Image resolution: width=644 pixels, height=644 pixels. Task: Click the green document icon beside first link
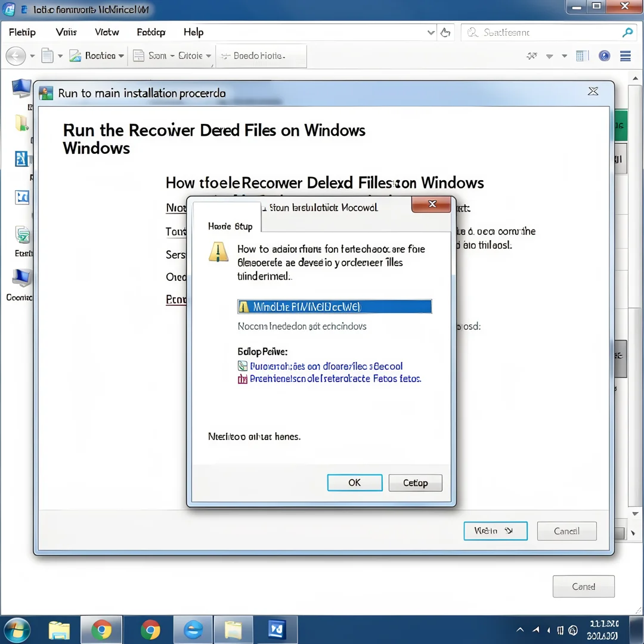coord(243,366)
